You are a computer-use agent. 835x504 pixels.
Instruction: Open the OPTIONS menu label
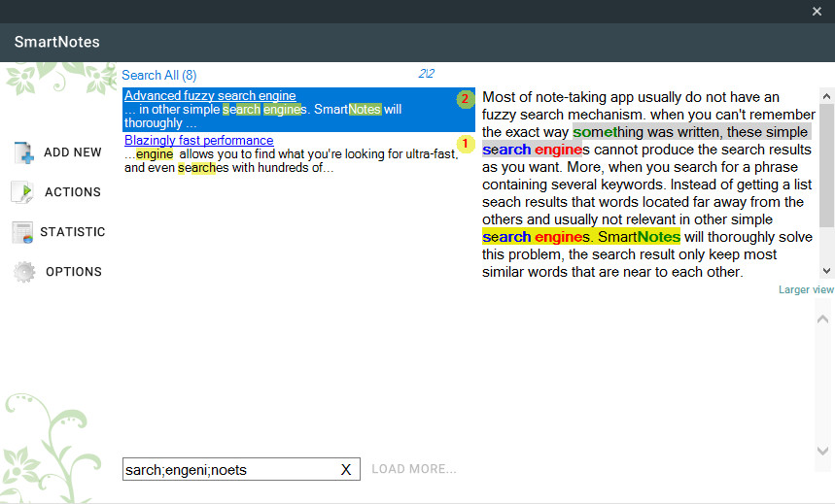pos(74,272)
